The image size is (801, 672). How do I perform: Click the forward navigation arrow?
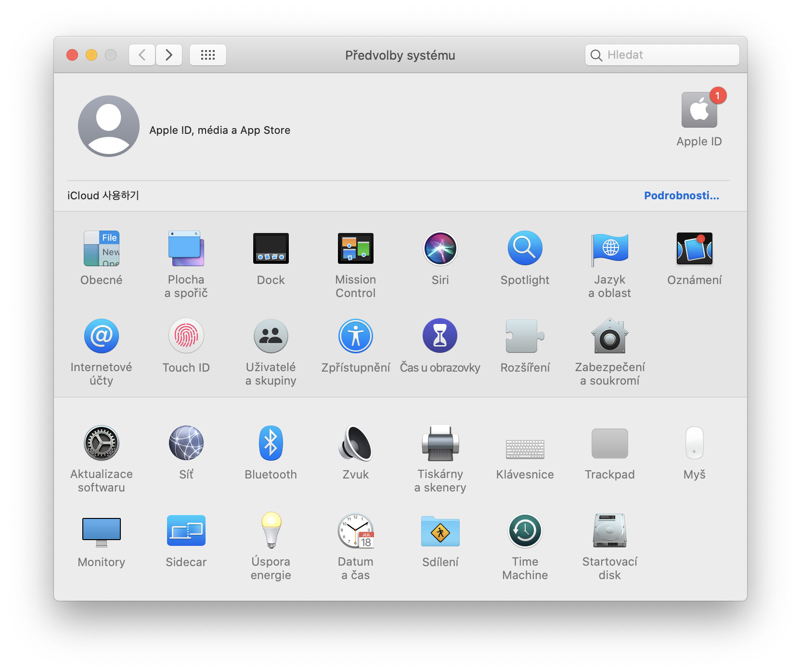[169, 55]
